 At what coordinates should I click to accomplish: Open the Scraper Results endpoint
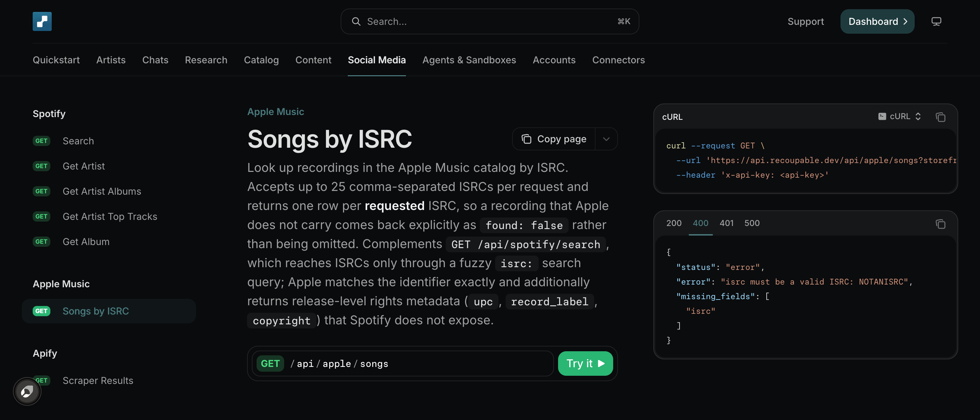point(98,381)
